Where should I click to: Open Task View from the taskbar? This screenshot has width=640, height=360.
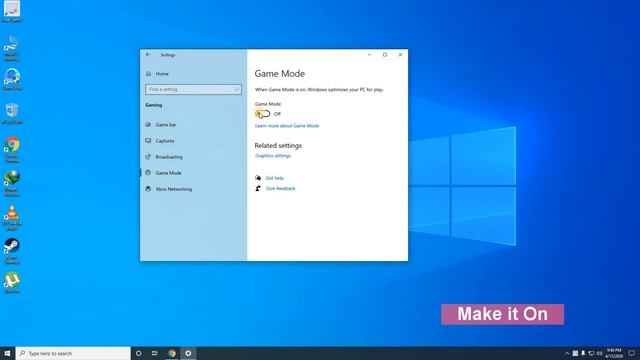155,353
